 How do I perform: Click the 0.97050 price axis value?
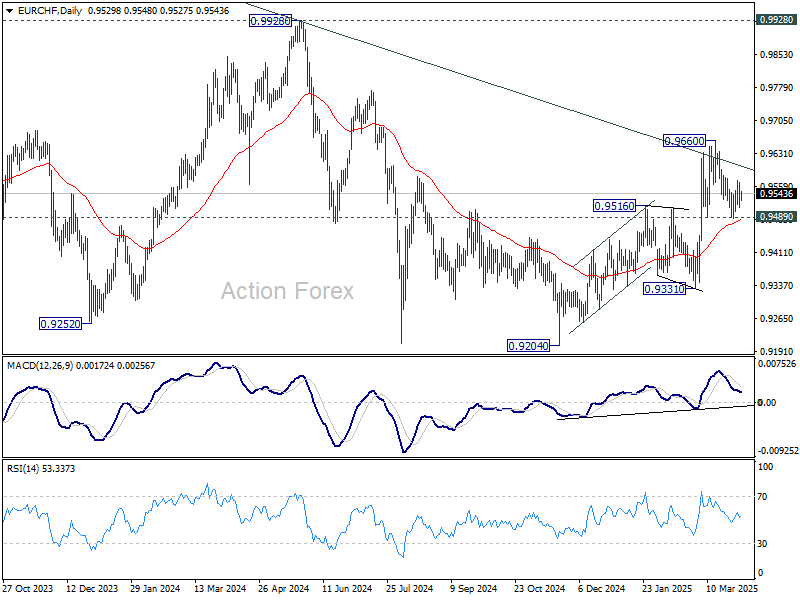click(777, 120)
